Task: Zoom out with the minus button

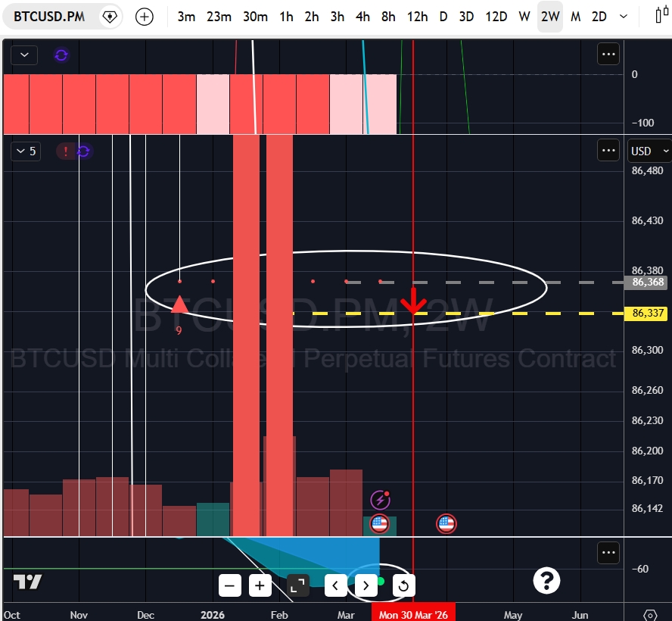Action: point(230,585)
